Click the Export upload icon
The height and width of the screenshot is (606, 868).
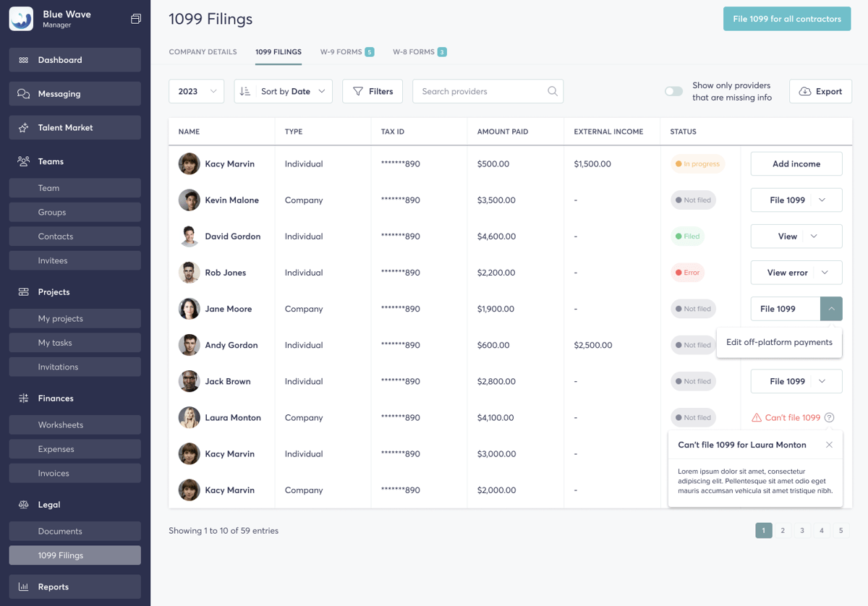[x=804, y=91]
